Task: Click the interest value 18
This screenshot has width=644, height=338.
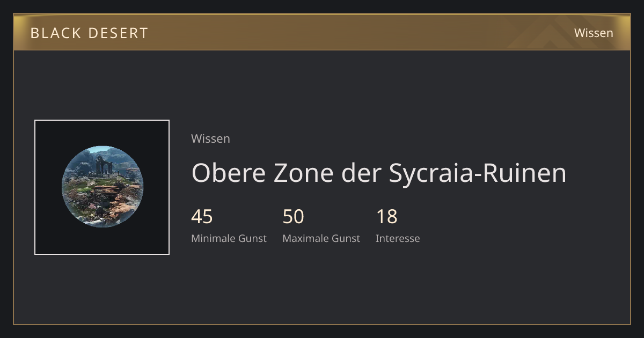Action: 386,217
